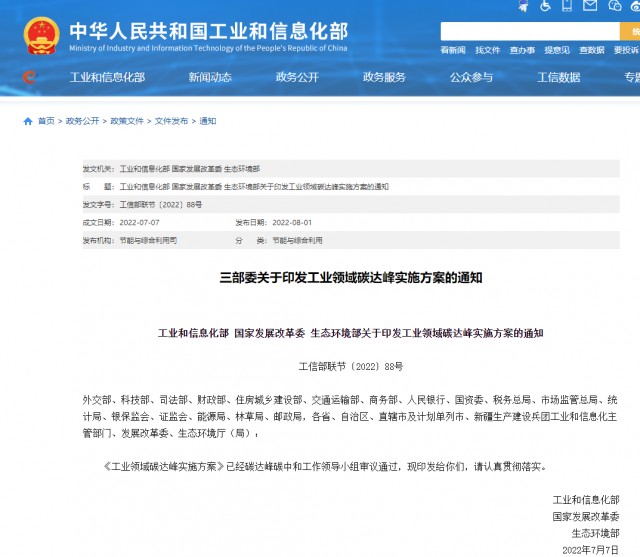Open the WeChat icon

coord(614,5)
